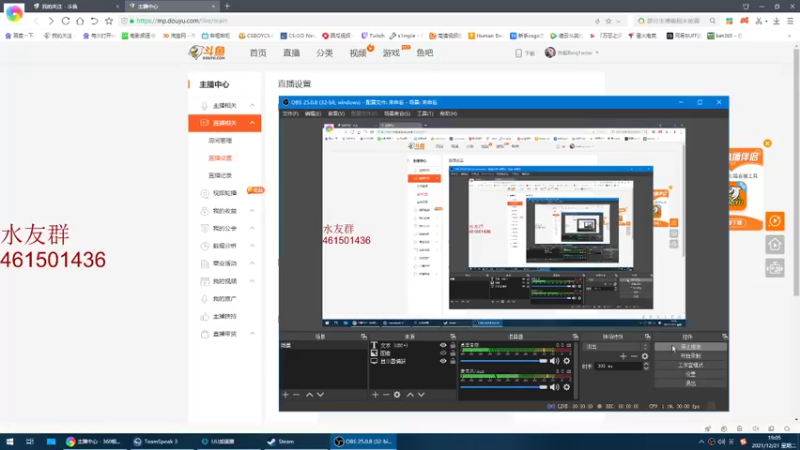
Task: Open OBS 工具(T) menu
Action: click(425, 113)
